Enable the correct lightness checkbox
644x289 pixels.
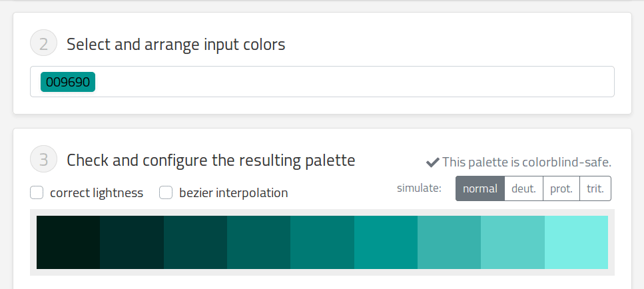click(37, 192)
